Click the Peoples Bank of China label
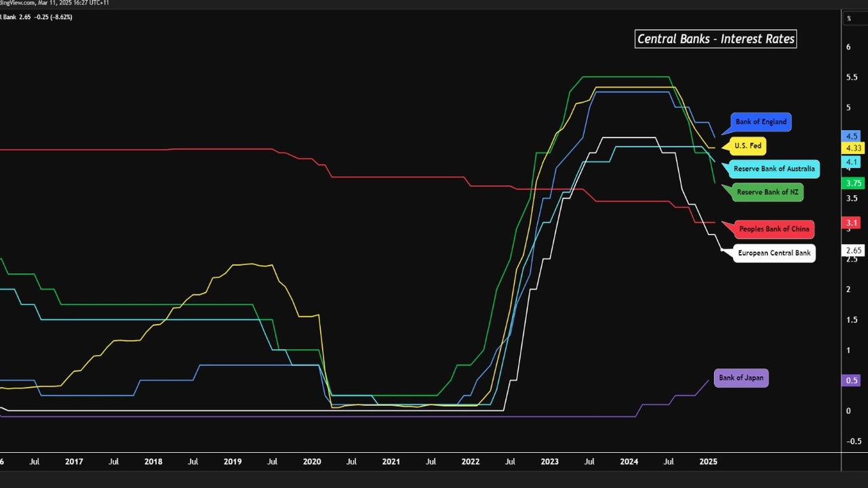868x488 pixels. click(x=774, y=229)
